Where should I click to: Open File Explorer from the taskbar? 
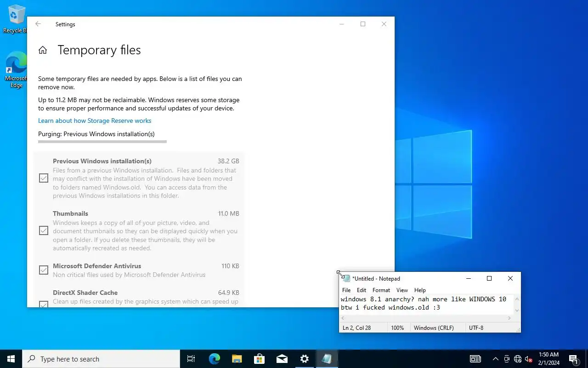pos(237,359)
